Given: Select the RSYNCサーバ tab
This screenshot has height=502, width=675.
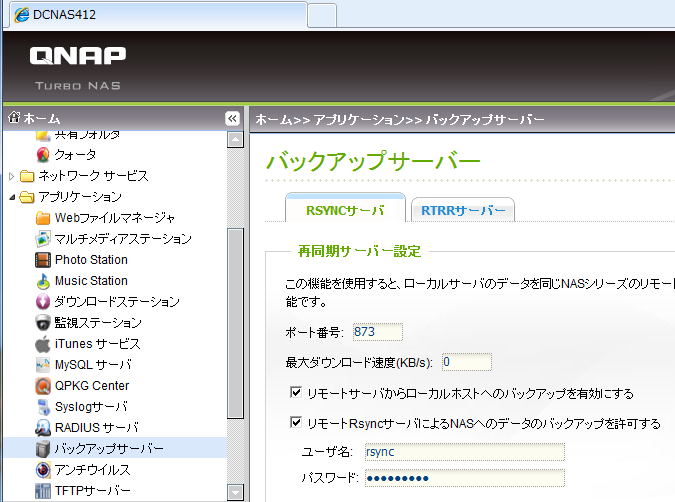Looking at the screenshot, I should [344, 210].
